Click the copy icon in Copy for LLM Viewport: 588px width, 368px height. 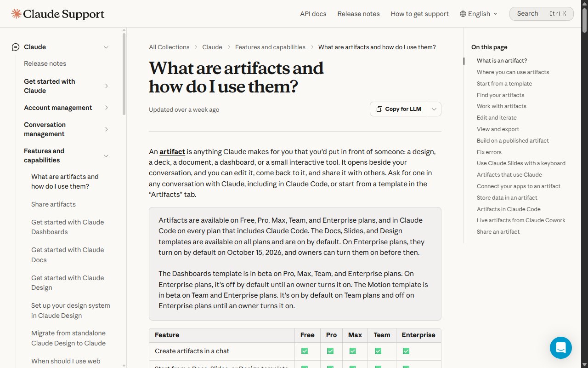click(x=379, y=109)
